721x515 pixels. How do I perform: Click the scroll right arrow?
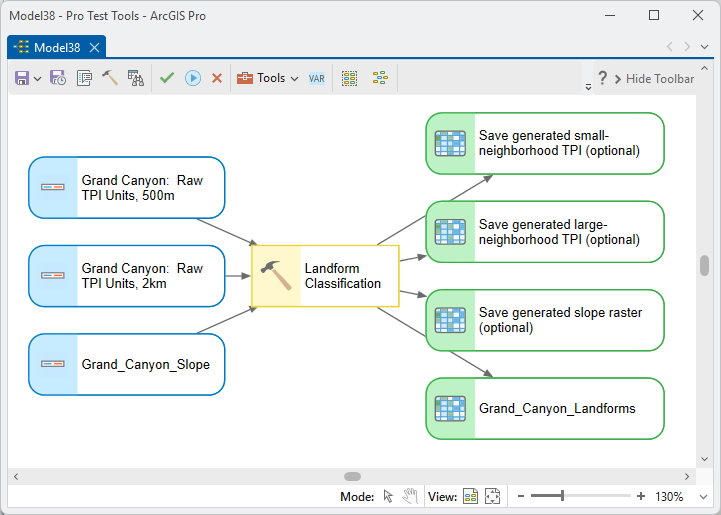[687, 476]
